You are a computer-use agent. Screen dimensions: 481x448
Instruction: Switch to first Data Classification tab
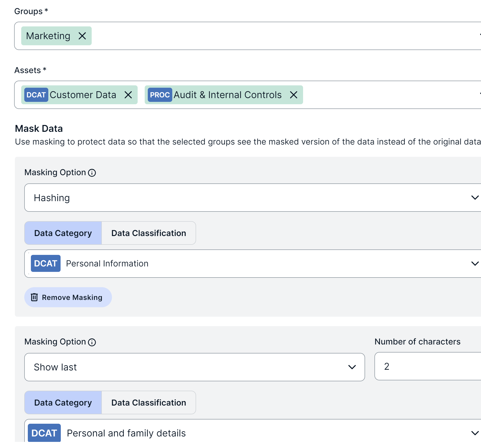(148, 233)
